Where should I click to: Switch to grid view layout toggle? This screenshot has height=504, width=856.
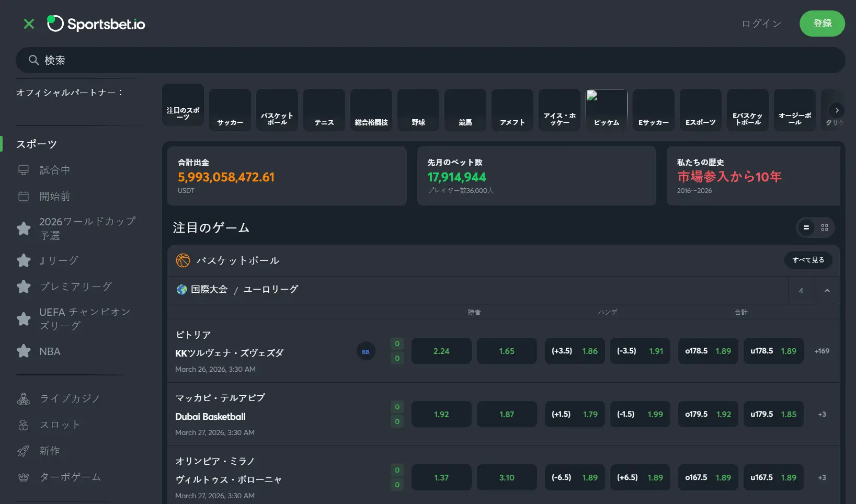pyautogui.click(x=825, y=227)
